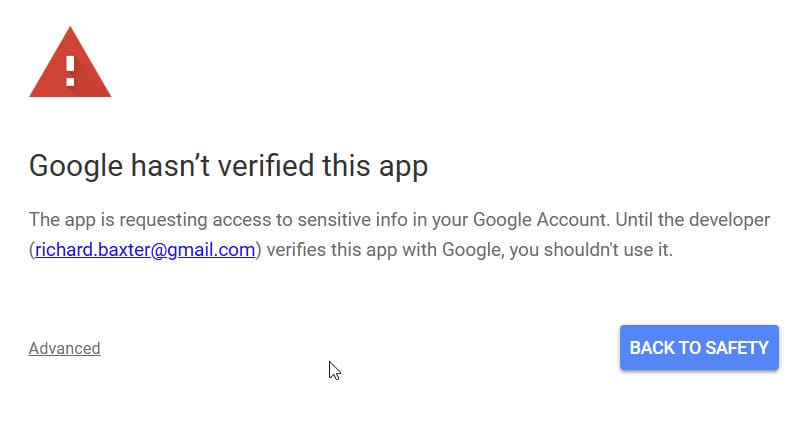The width and height of the screenshot is (800, 421).
Task: Click the "Google hasn't verified this app" heading
Action: pyautogui.click(x=228, y=165)
